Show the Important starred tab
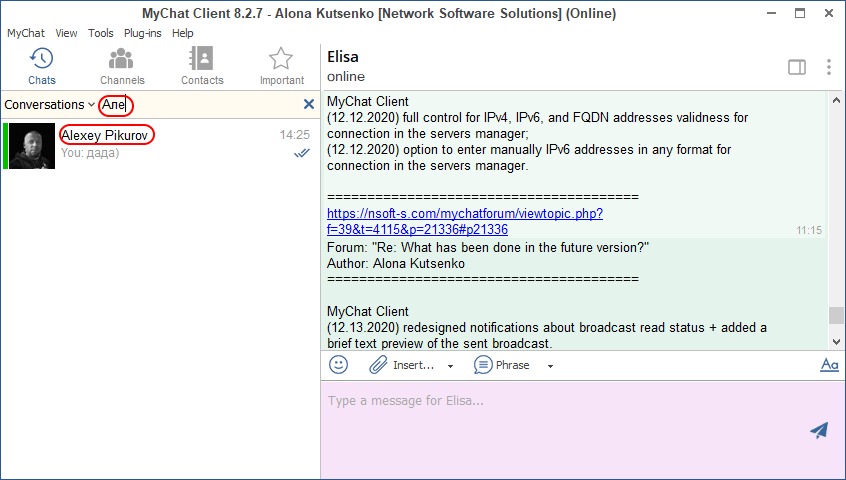846x480 pixels. 281,67
